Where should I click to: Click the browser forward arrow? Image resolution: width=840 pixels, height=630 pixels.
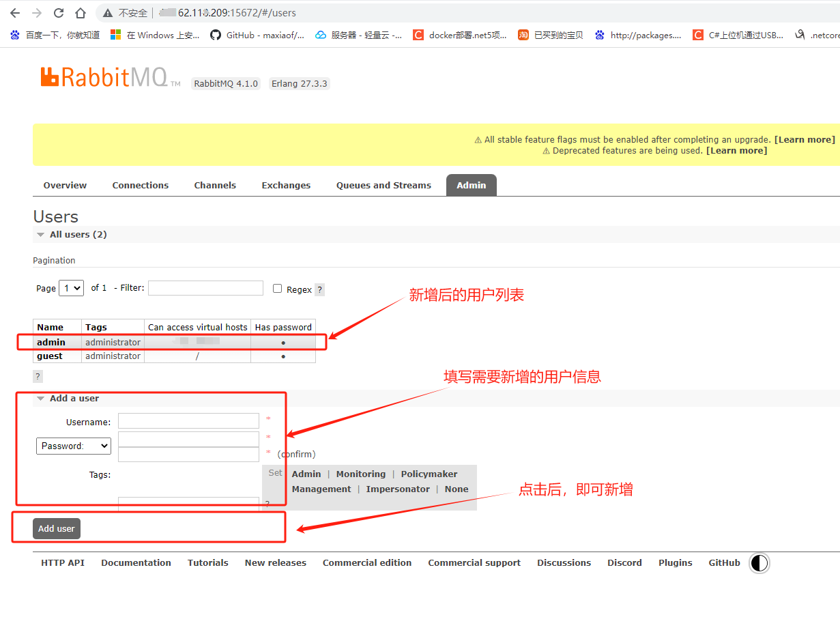tap(37, 13)
